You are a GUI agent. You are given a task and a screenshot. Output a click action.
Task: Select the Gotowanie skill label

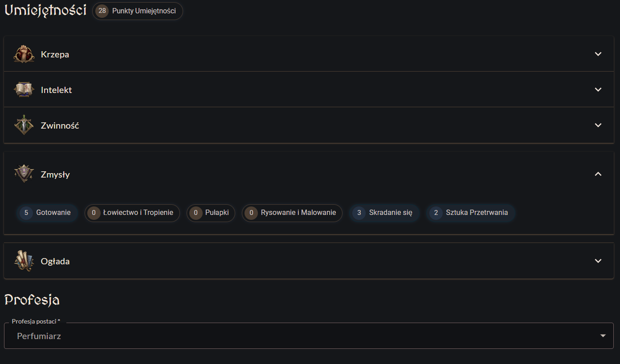(53, 213)
